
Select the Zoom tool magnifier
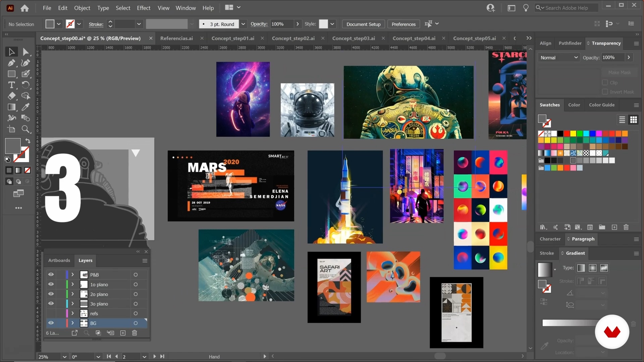coord(25,129)
